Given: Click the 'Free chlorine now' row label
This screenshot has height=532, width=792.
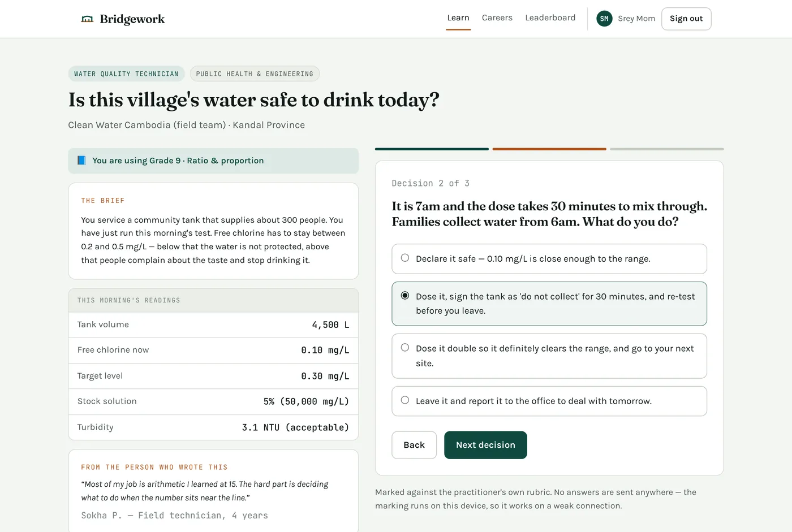Looking at the screenshot, I should [113, 350].
